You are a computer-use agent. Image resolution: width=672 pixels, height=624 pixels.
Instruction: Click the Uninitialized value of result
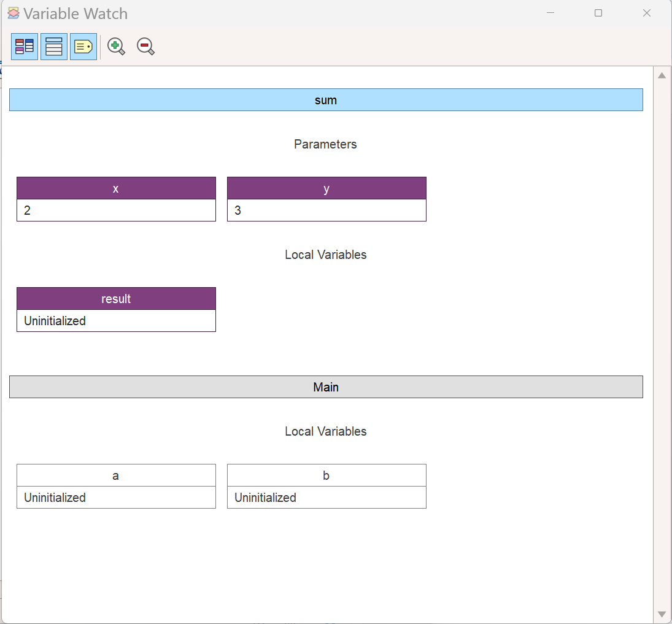(x=116, y=321)
